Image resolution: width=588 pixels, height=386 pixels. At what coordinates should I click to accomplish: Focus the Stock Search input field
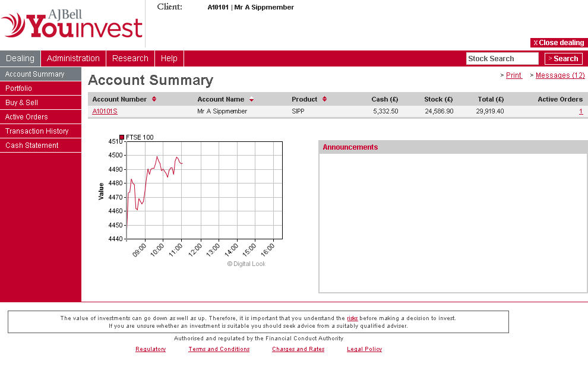[502, 58]
